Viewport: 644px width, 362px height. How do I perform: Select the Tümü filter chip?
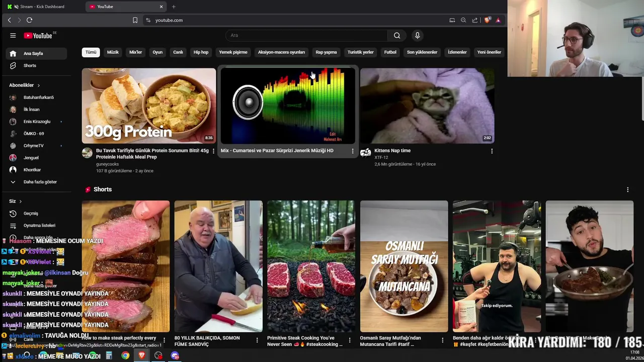91,52
